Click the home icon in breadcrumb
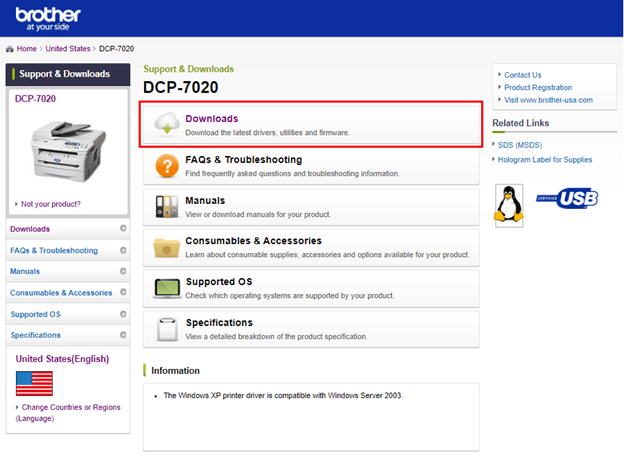Image resolution: width=624 pixels, height=464 pixels. (10, 49)
